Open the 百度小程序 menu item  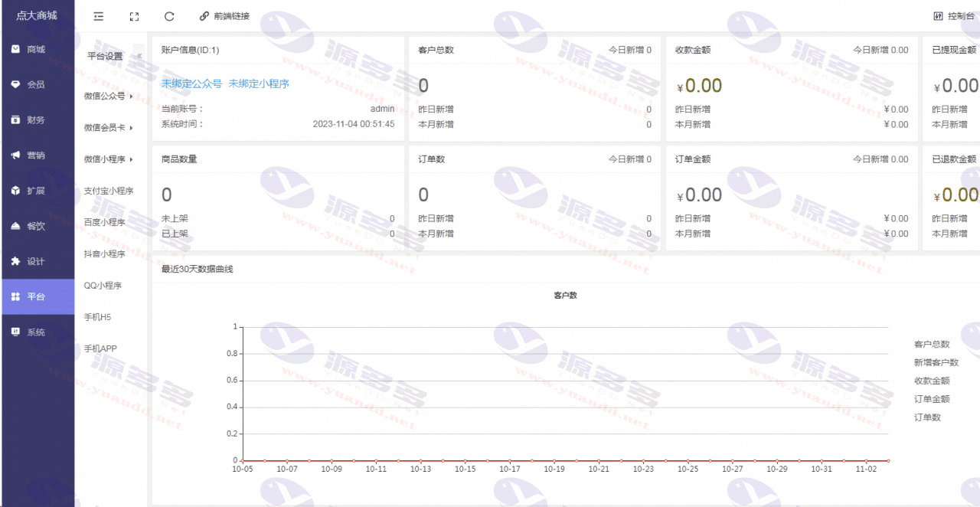click(105, 222)
